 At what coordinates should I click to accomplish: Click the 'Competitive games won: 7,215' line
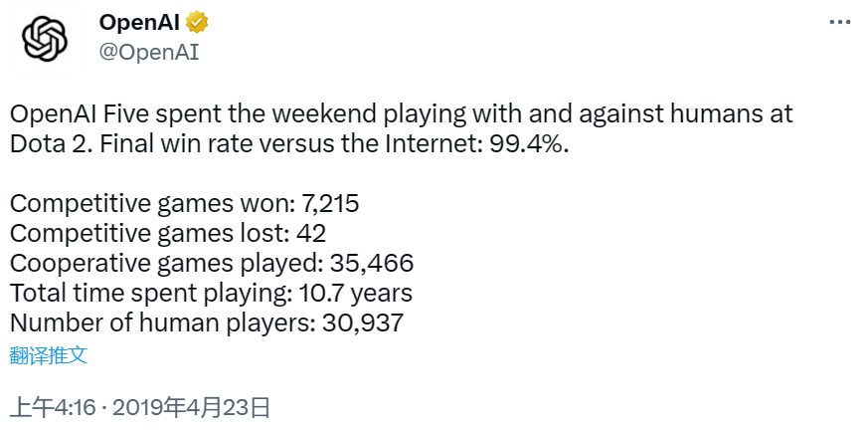click(x=184, y=204)
